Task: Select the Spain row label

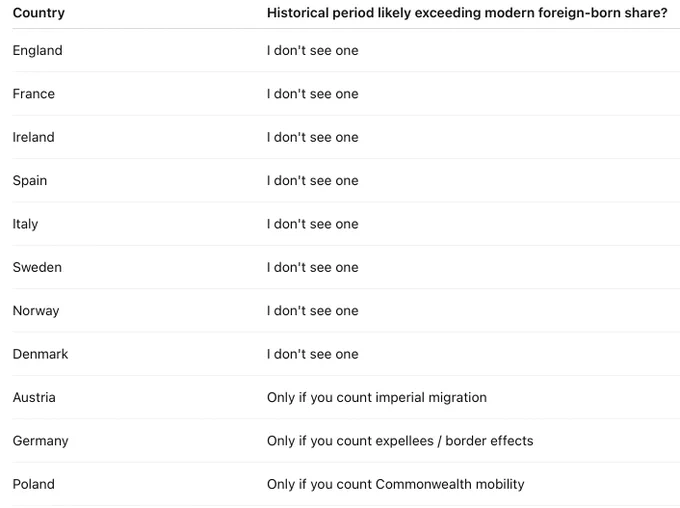Action: [x=29, y=180]
